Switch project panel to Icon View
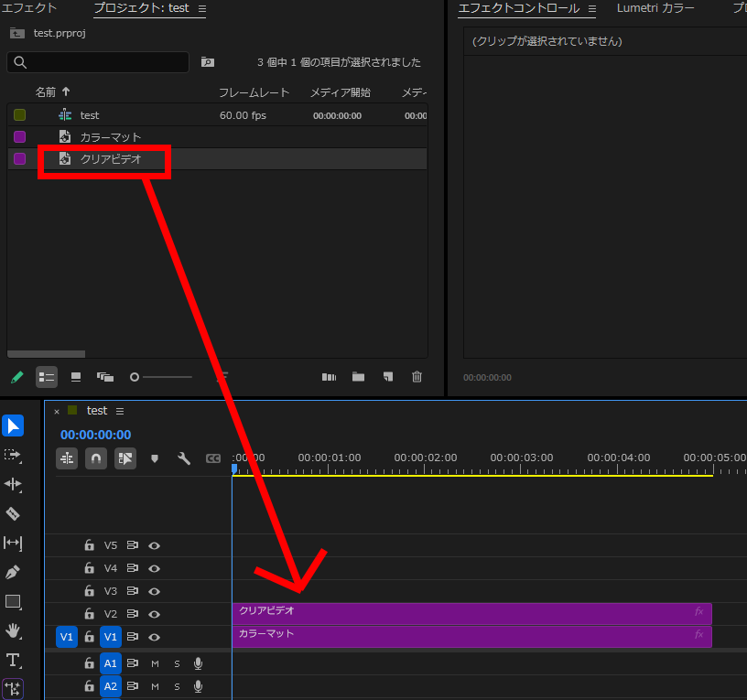This screenshot has height=700, width=747. pyautogui.click(x=76, y=377)
